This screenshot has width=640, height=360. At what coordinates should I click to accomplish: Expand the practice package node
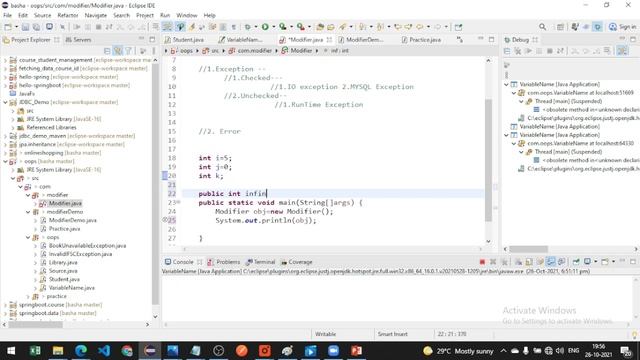[x=28, y=296]
